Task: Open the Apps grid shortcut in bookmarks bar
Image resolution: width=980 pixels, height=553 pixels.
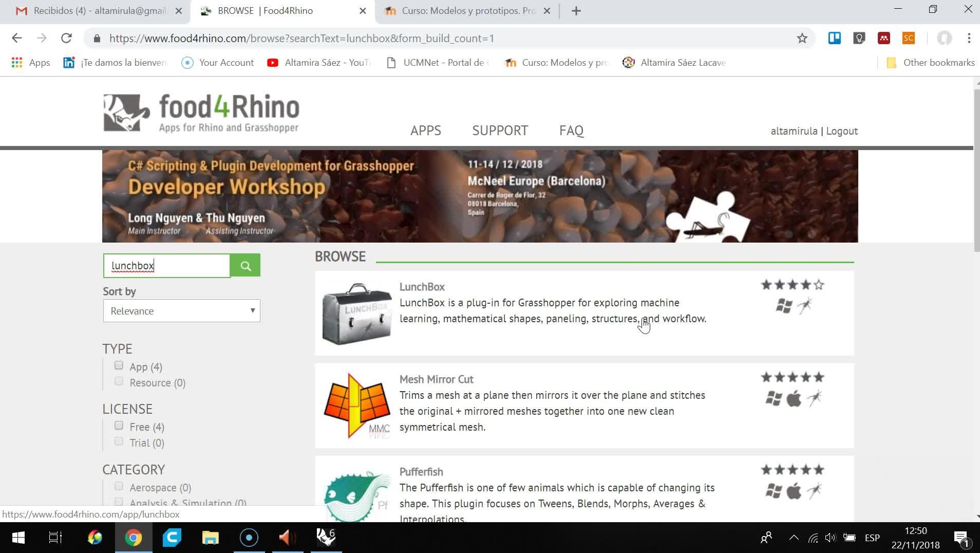Action: (x=31, y=63)
